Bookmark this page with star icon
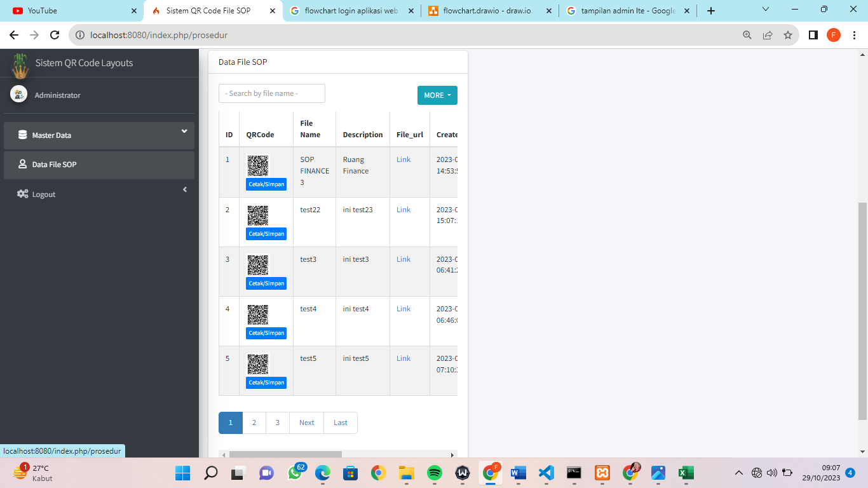Viewport: 868px width, 488px height. 788,35
